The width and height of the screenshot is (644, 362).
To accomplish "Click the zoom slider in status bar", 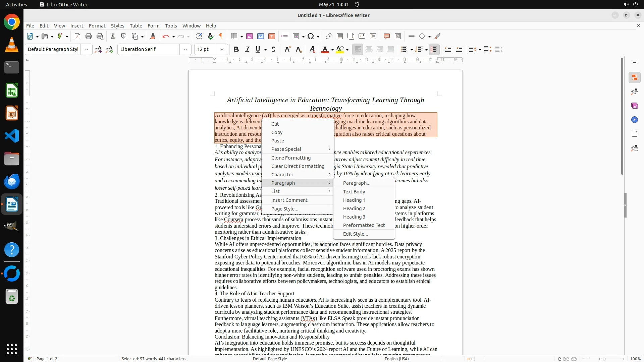I will click(604, 359).
